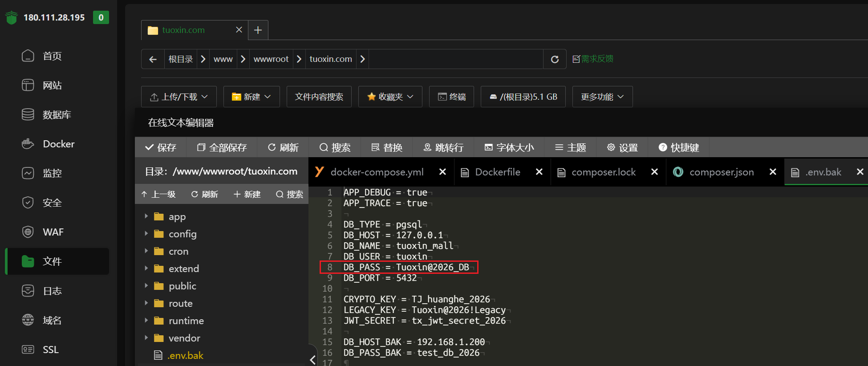Save the file with 保存
Screen dimensions: 868x366
[161, 147]
